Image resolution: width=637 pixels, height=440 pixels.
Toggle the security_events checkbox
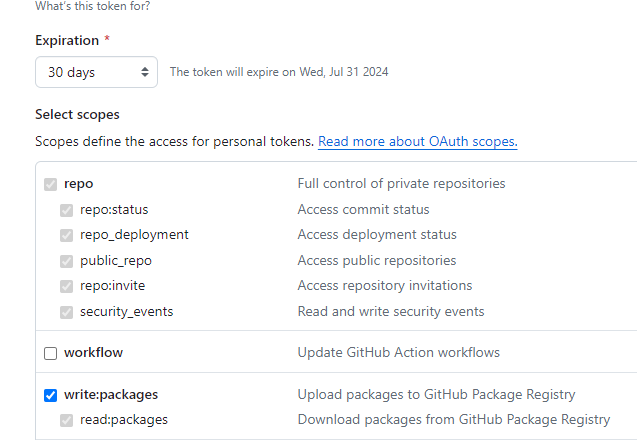coord(67,312)
